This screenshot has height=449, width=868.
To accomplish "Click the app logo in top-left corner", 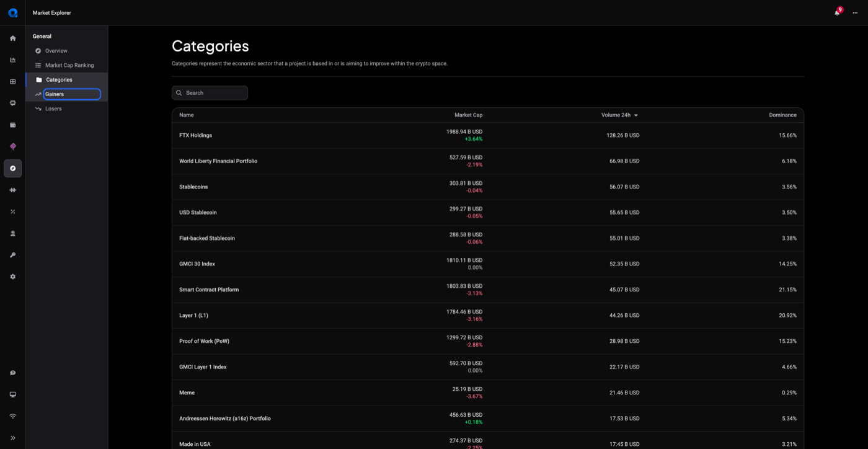I will point(12,12).
